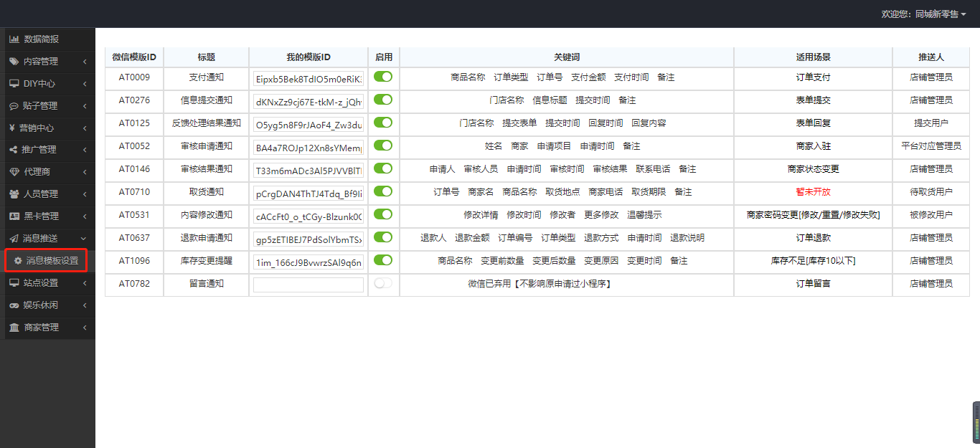980x448 pixels.
Task: Click the 内容管理 tag icon
Action: point(14,61)
